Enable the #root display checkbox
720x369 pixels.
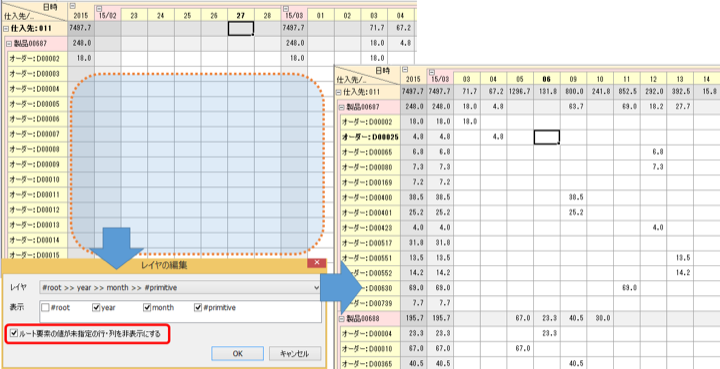click(x=45, y=308)
